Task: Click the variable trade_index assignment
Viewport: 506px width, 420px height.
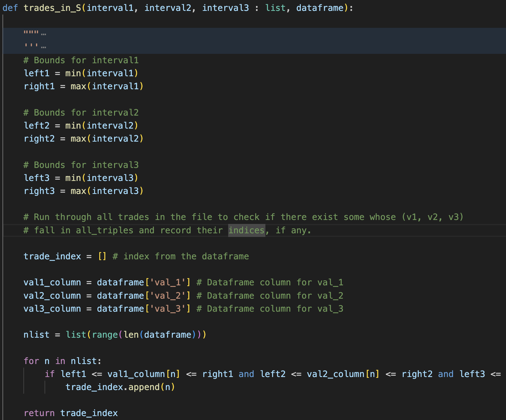Action: 52,256
